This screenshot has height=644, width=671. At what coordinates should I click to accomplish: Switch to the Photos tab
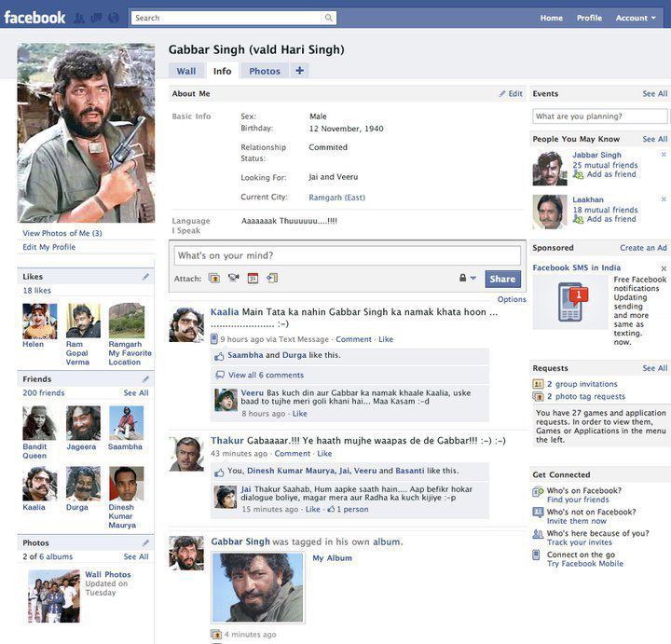point(265,71)
